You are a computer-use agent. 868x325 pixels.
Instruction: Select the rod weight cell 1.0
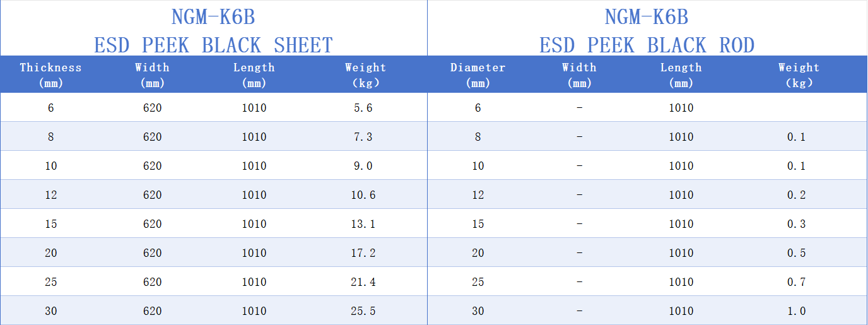pyautogui.click(x=797, y=311)
